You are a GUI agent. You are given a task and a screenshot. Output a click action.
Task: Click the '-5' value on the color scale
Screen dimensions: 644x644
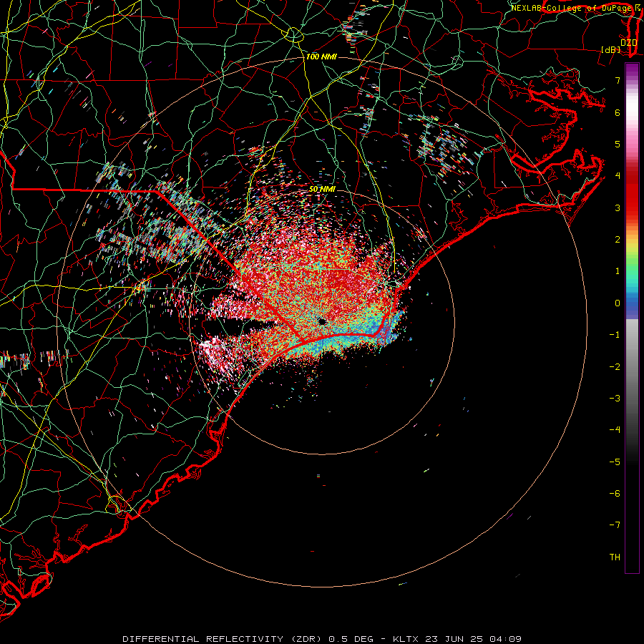coord(615,462)
